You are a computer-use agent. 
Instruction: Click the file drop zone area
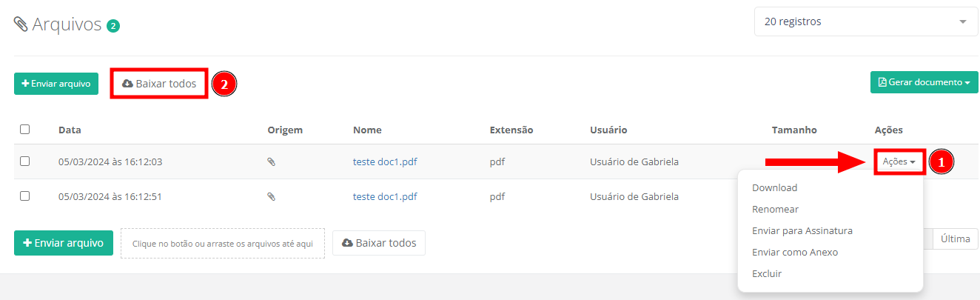(222, 243)
